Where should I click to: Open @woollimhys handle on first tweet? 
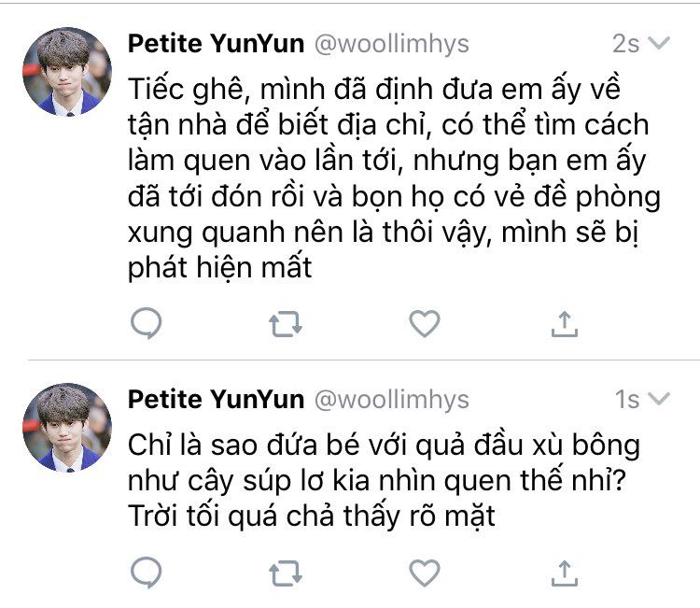[x=392, y=44]
